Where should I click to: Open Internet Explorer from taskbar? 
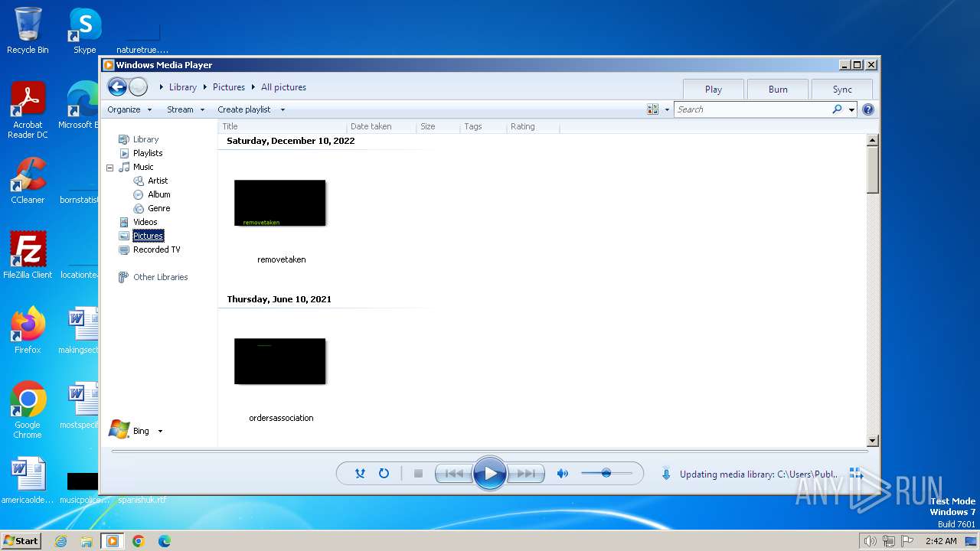[60, 541]
